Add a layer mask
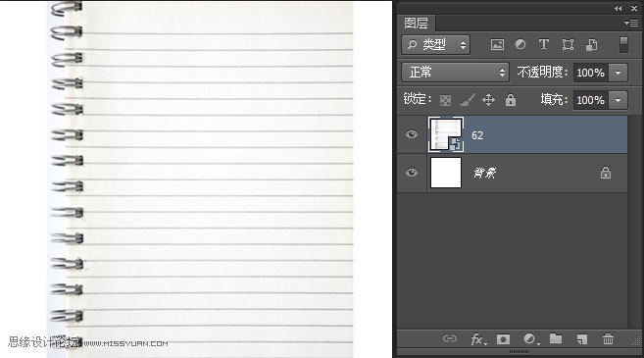Viewport: 644px width, 358px height. click(503, 339)
